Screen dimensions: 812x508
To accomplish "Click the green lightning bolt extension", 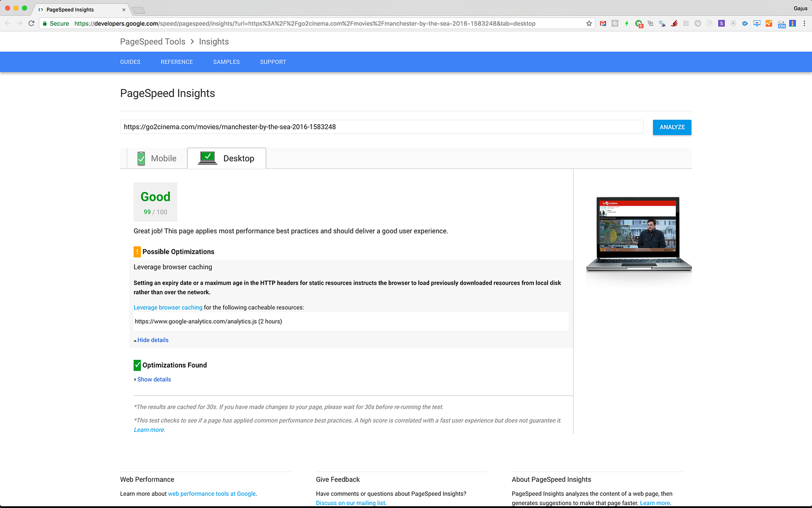I will pyautogui.click(x=626, y=24).
